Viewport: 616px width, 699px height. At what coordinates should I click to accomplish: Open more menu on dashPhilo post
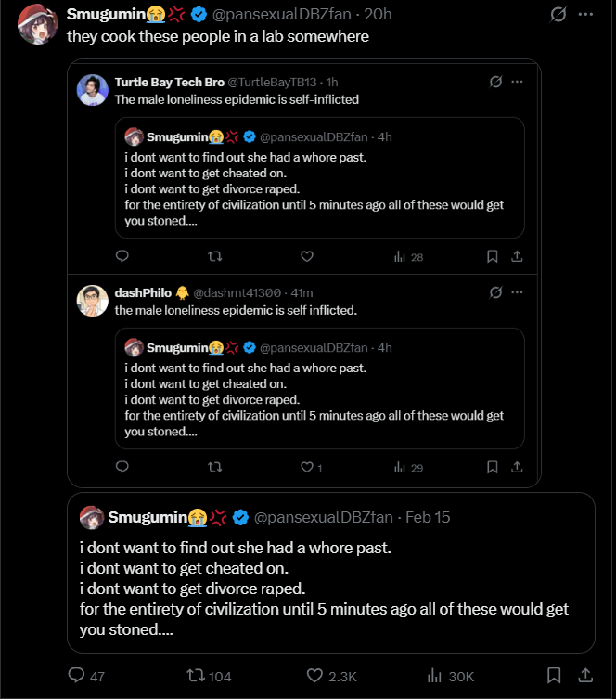[x=518, y=292]
